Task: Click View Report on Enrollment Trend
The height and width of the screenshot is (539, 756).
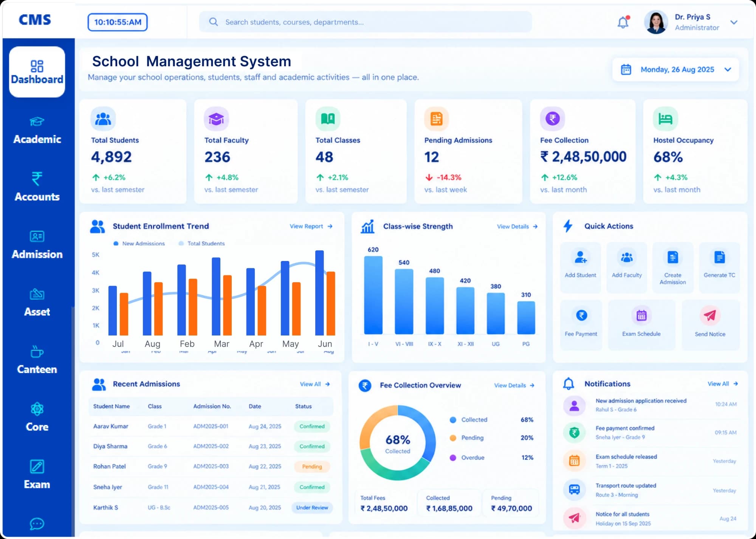Action: pyautogui.click(x=311, y=226)
